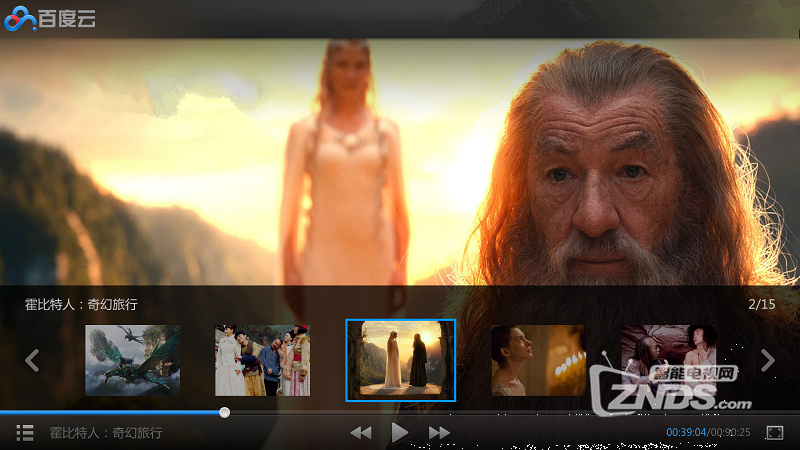This screenshot has height=450, width=800.
Task: Click title text above the thumbnails
Action: pyautogui.click(x=81, y=305)
